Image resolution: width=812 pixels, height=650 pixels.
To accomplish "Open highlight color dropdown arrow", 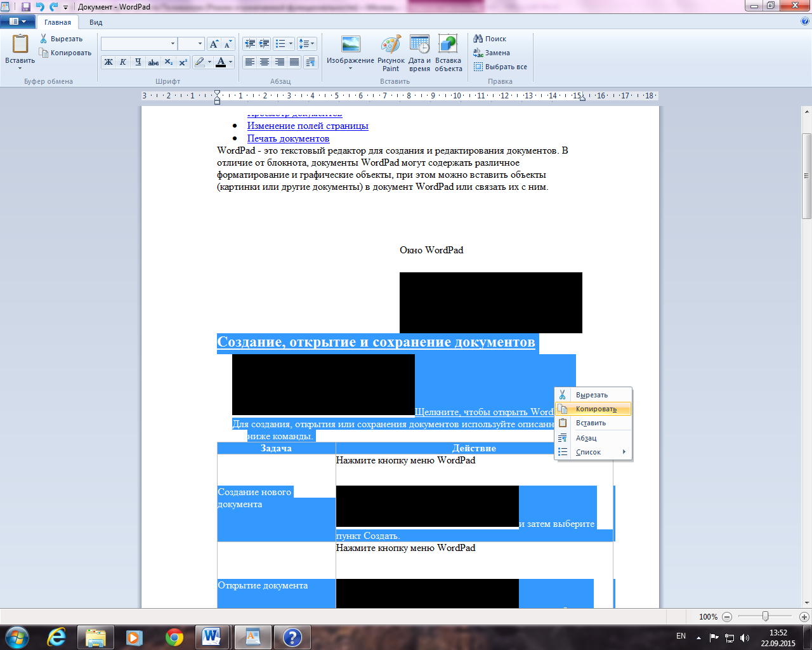I will click(210, 62).
